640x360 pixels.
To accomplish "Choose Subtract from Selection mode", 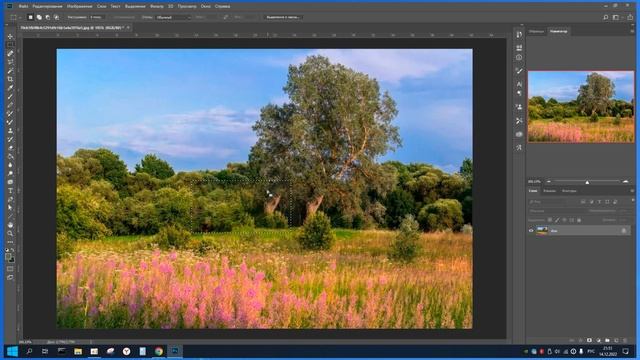I will tap(48, 17).
